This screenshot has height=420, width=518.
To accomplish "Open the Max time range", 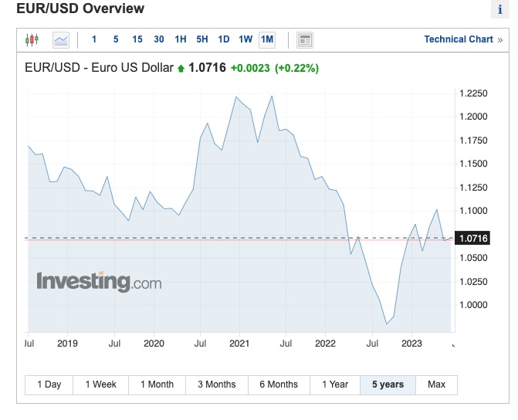I will point(436,384).
